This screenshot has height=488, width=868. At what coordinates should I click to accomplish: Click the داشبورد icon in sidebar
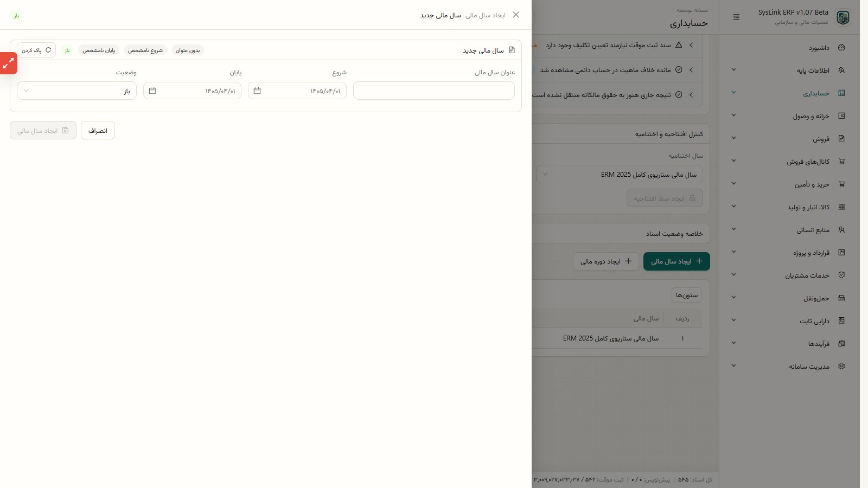tap(841, 48)
